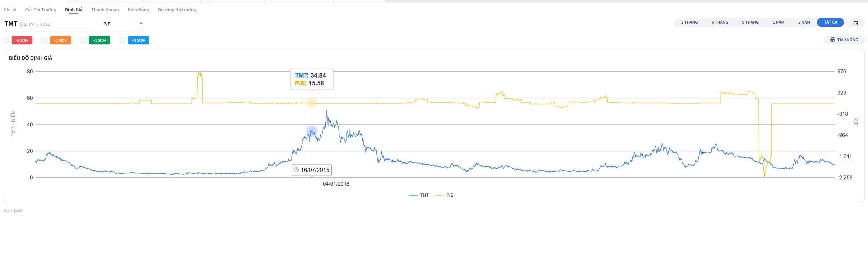Go to Các Thị Trường tab

click(40, 10)
